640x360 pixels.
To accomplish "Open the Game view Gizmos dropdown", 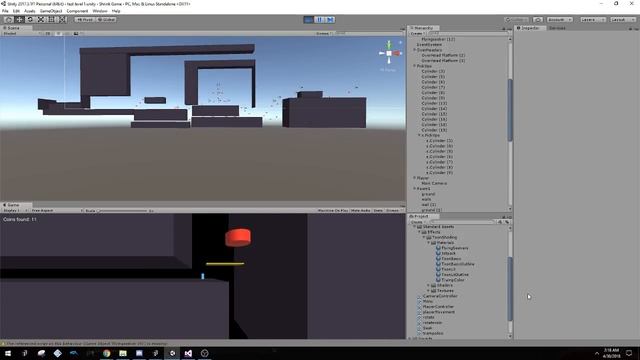I will [393, 211].
